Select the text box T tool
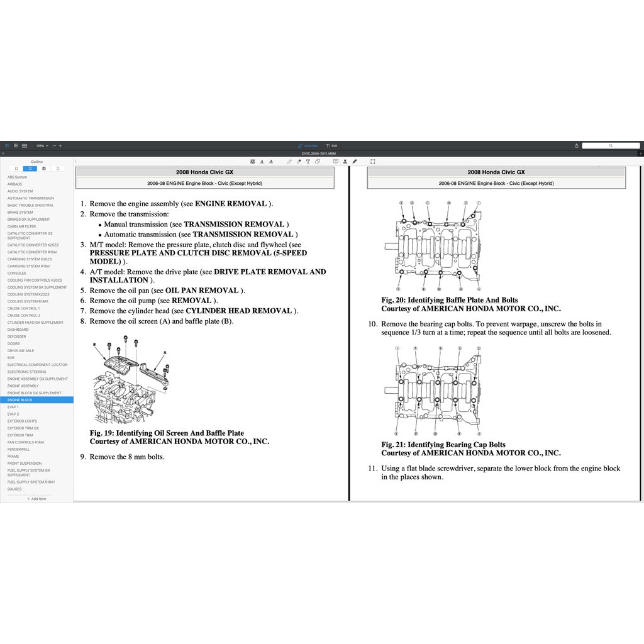 coord(308,162)
